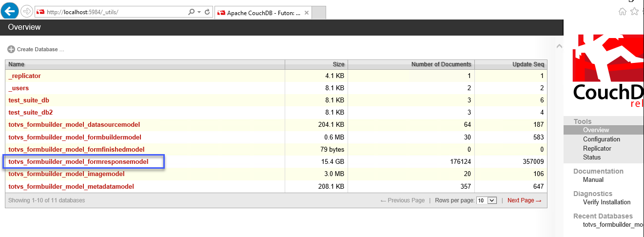
Task: Click the refresh icon in address bar
Action: click(x=207, y=12)
